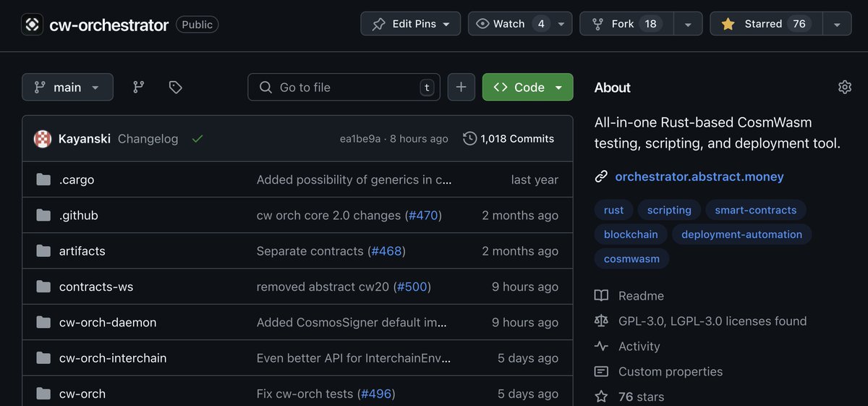
Task: Select the smart-contracts topic tag
Action: coord(756,210)
